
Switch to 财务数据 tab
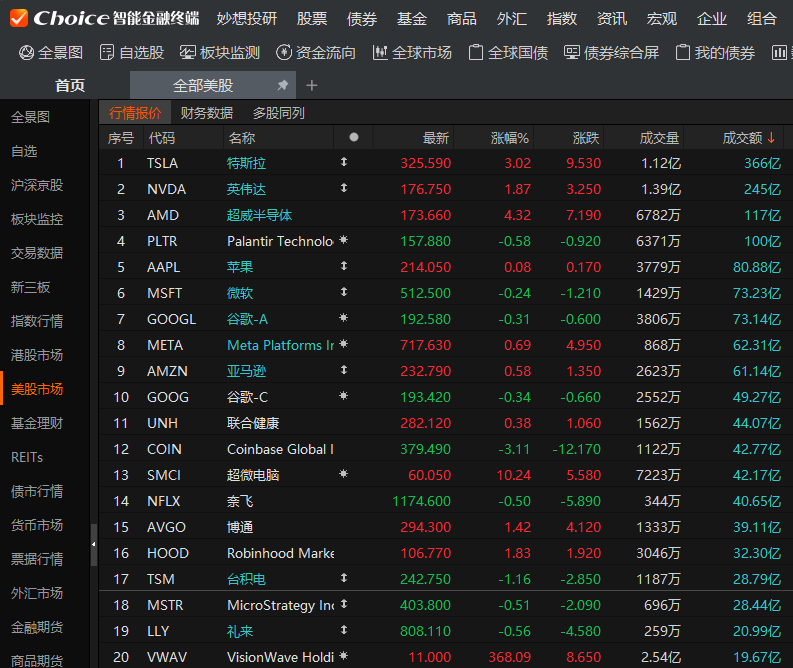pos(207,113)
